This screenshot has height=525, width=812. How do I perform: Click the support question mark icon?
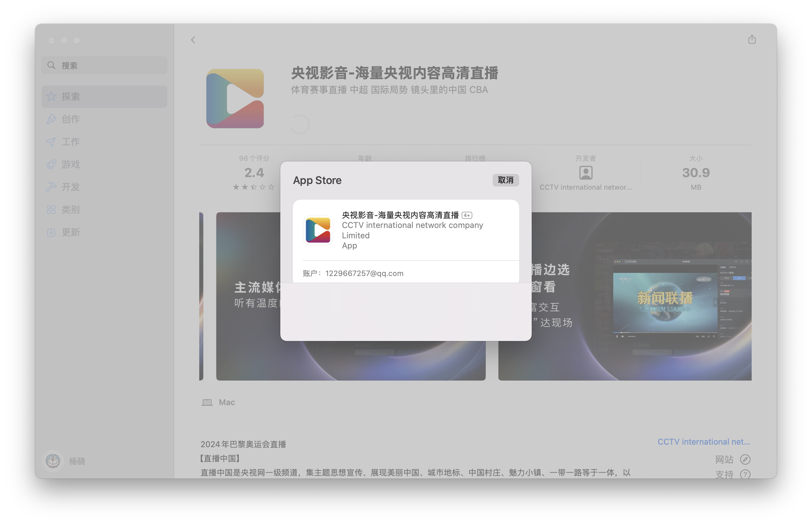click(745, 474)
